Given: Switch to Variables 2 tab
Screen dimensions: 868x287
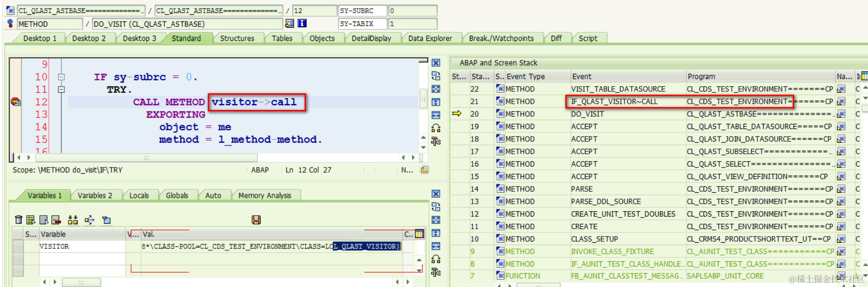Looking at the screenshot, I should tap(95, 195).
